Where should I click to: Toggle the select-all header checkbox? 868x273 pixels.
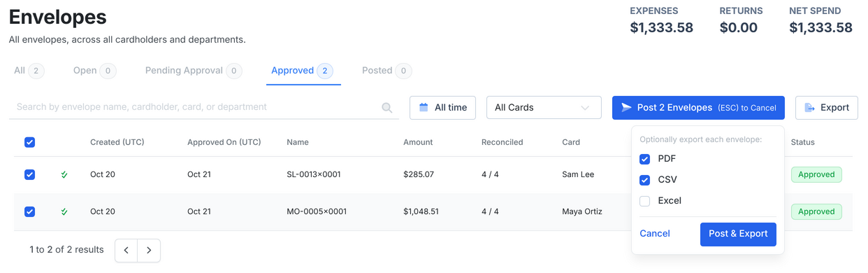click(29, 142)
